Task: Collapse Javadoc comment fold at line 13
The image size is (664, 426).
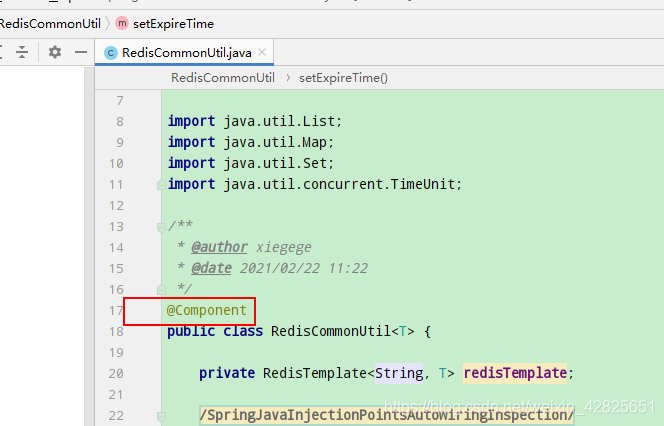Action: [x=161, y=227]
